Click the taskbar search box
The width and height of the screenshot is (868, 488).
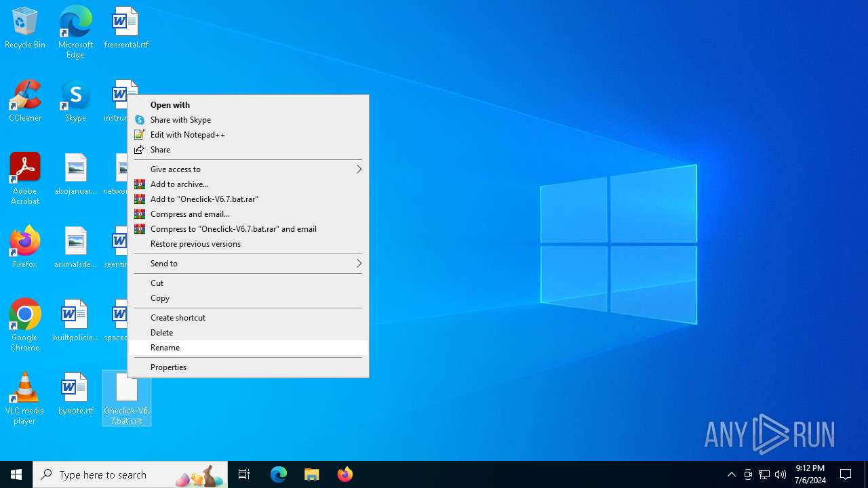click(130, 474)
